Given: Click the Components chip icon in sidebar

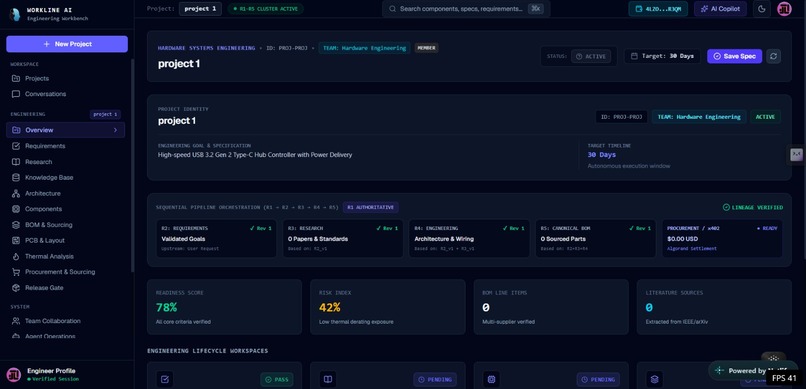Looking at the screenshot, I should [16, 209].
